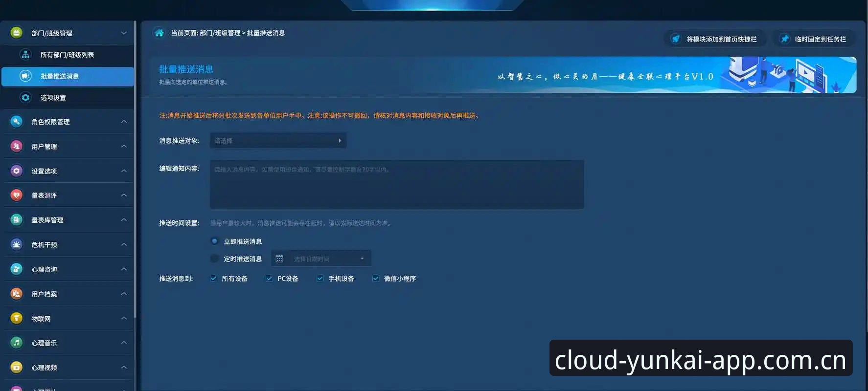Image resolution: width=868 pixels, height=391 pixels.
Task: Click the 角色权限管理 sidebar icon
Action: click(16, 121)
